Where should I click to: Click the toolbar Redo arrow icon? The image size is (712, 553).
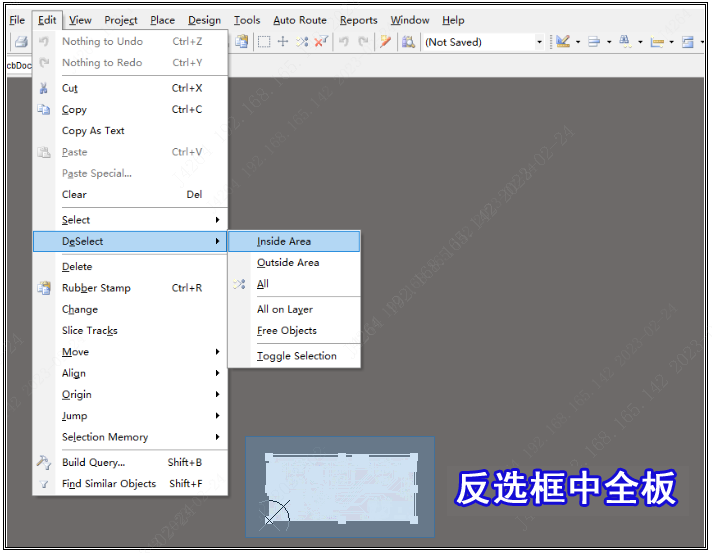[363, 42]
